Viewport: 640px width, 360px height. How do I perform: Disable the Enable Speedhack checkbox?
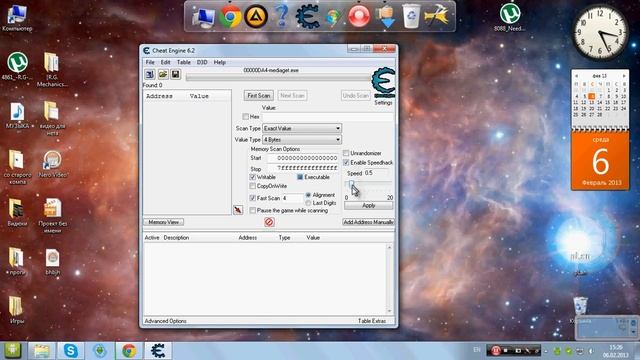346,162
